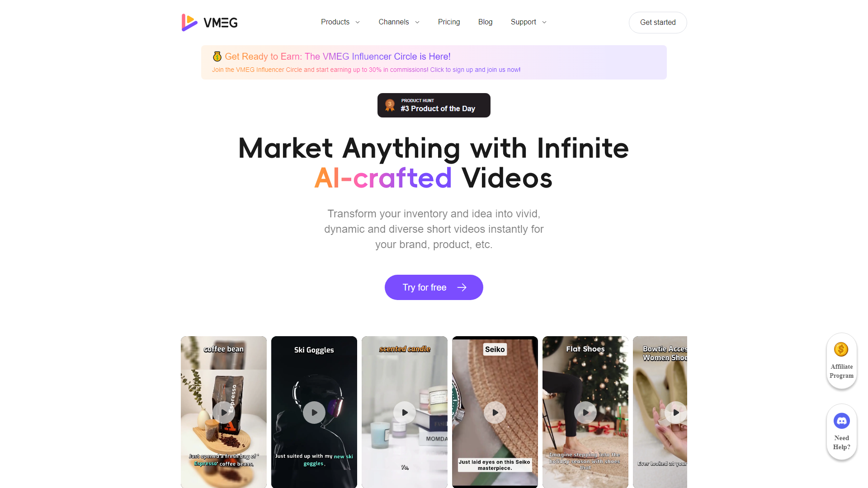Expand the Products dropdown menu
Screen dimensions: 868x488
[340, 22]
